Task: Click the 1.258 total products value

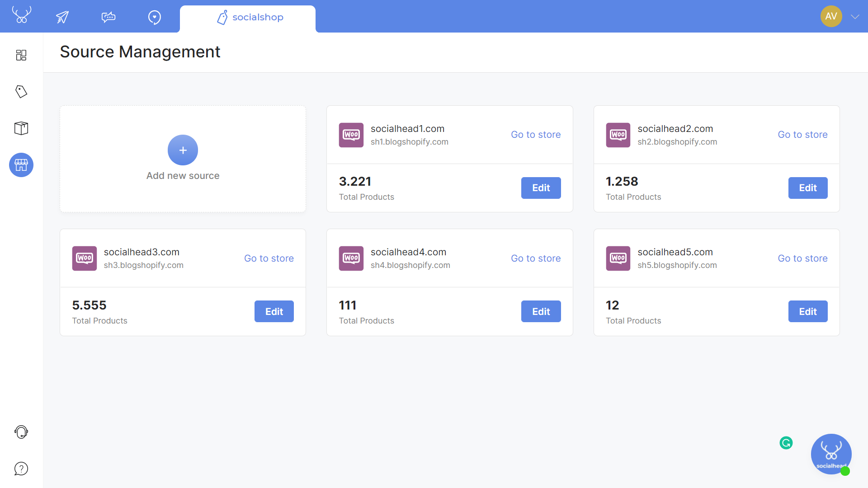Action: click(x=622, y=182)
